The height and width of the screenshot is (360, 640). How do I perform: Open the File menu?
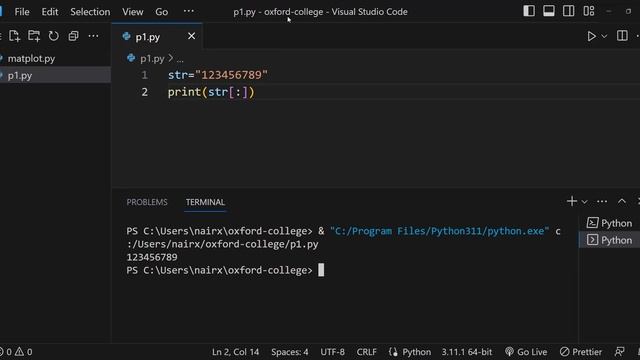tap(22, 12)
